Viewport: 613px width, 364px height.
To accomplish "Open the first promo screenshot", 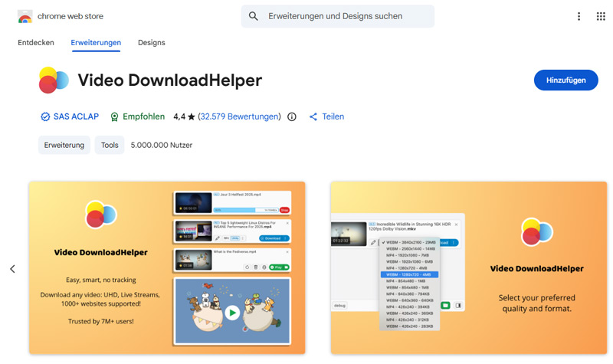I will pos(167,267).
